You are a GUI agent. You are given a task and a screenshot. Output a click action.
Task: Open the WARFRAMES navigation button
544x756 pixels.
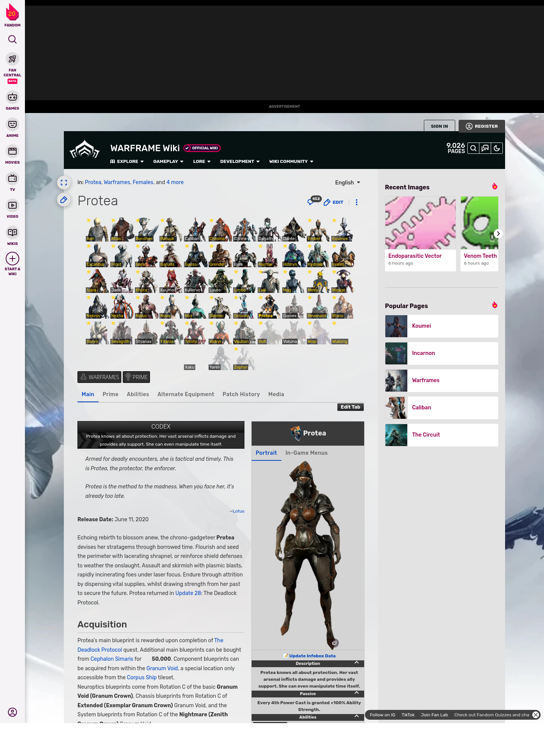pyautogui.click(x=99, y=377)
